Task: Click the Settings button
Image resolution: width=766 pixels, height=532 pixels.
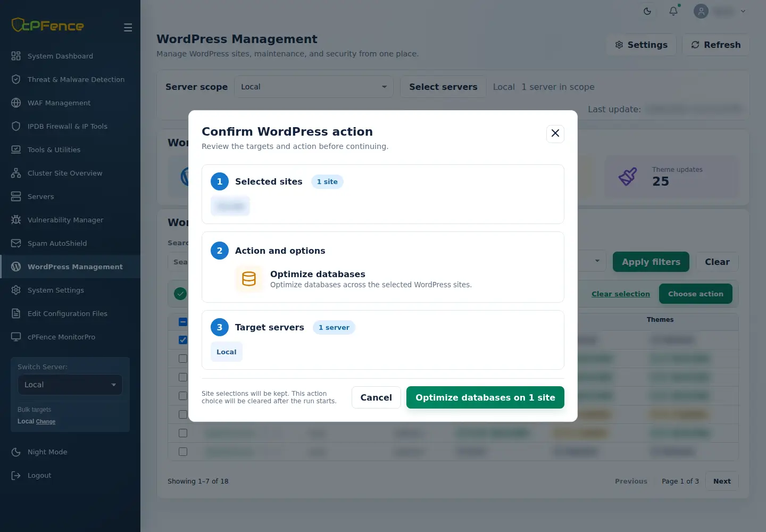Action: (x=641, y=45)
